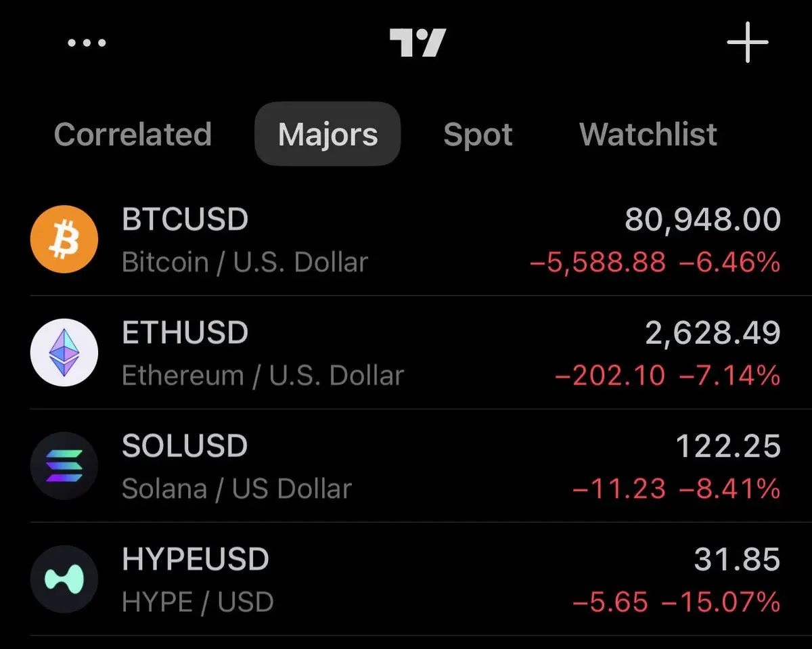This screenshot has height=649, width=812.
Task: Switch to the Correlated tab
Action: pos(133,134)
